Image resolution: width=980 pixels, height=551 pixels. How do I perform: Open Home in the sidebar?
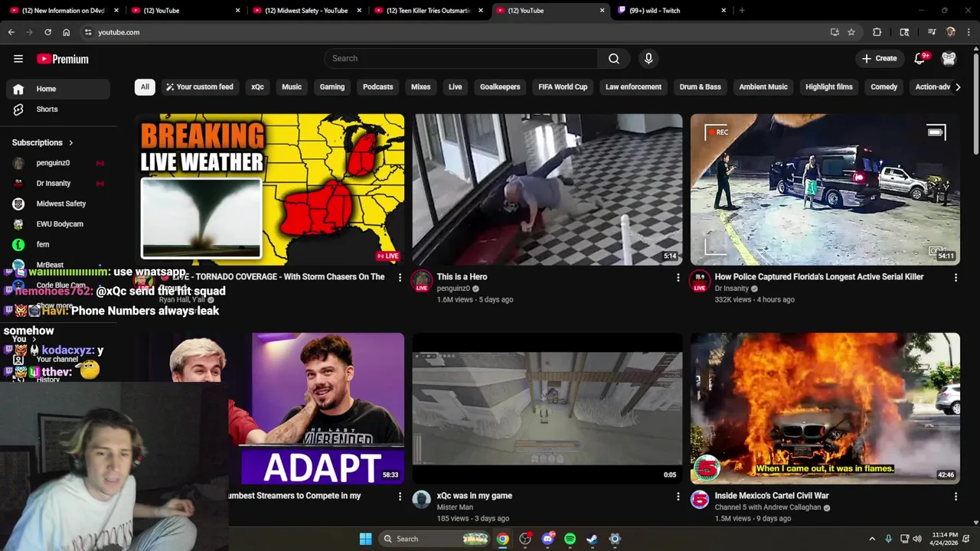58,89
